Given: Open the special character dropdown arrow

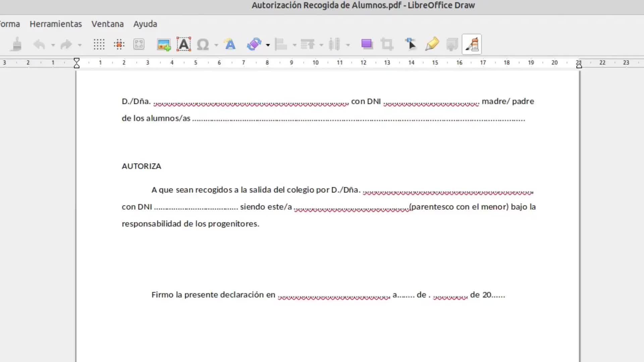Looking at the screenshot, I should pyautogui.click(x=216, y=45).
